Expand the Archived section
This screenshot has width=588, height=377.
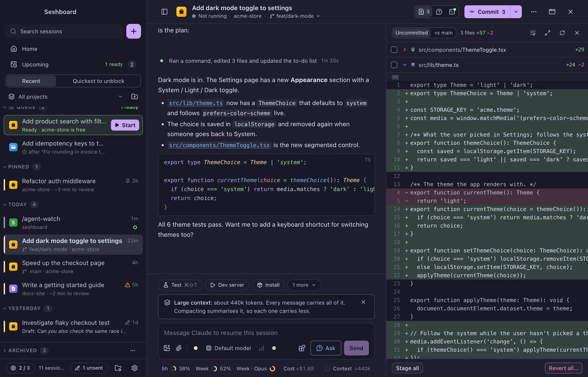tap(25, 351)
